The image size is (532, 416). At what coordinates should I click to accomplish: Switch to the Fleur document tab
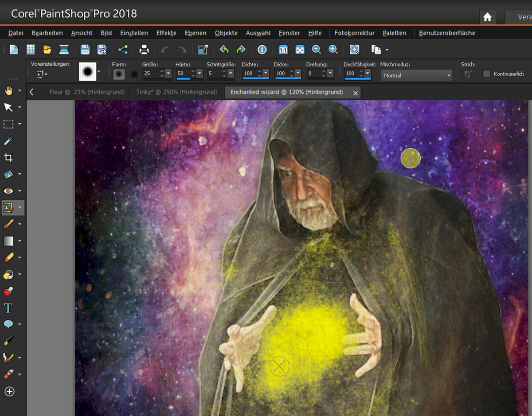point(86,92)
